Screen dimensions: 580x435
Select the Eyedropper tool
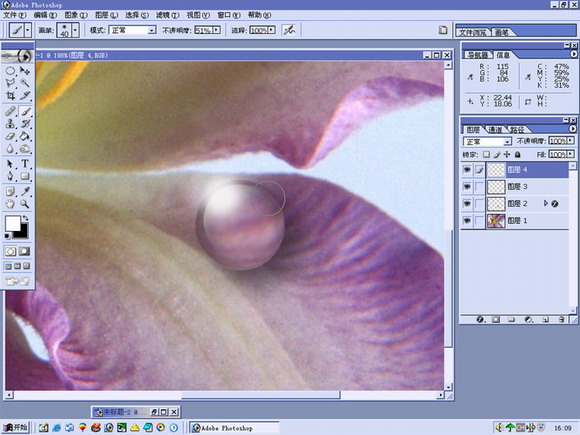(x=25, y=191)
